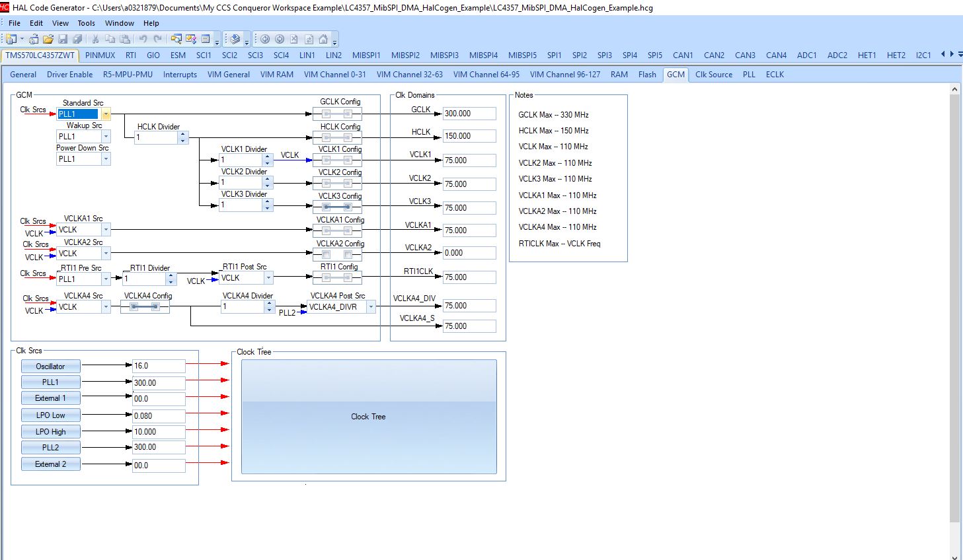Click the Oscillator clock source button
The image size is (963, 560).
(x=51, y=367)
